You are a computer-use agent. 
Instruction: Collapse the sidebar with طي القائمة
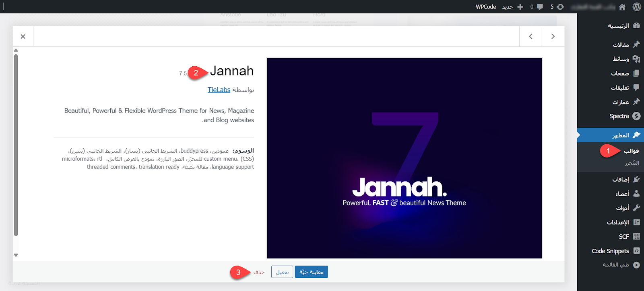pyautogui.click(x=621, y=265)
